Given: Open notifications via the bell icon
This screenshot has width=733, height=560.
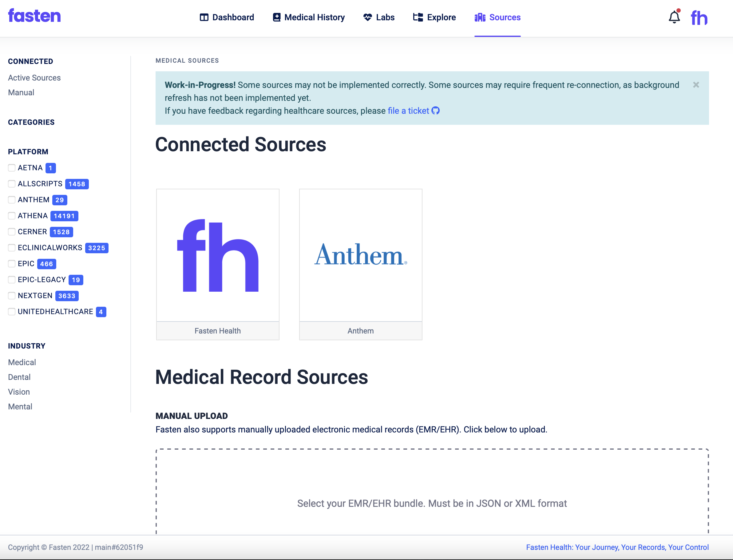Looking at the screenshot, I should (x=674, y=17).
